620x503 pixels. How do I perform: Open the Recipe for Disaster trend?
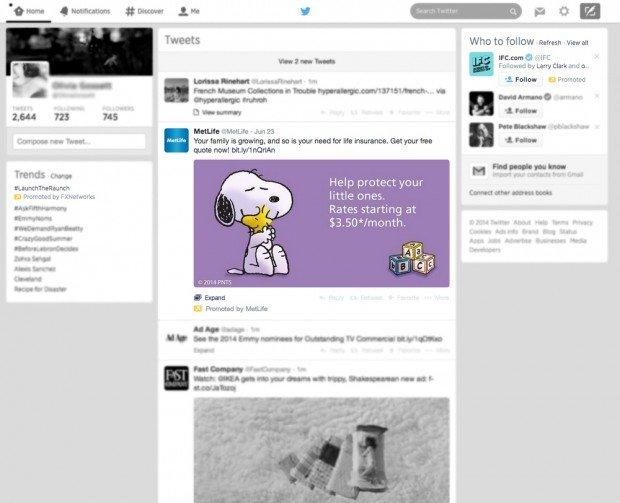pyautogui.click(x=40, y=289)
